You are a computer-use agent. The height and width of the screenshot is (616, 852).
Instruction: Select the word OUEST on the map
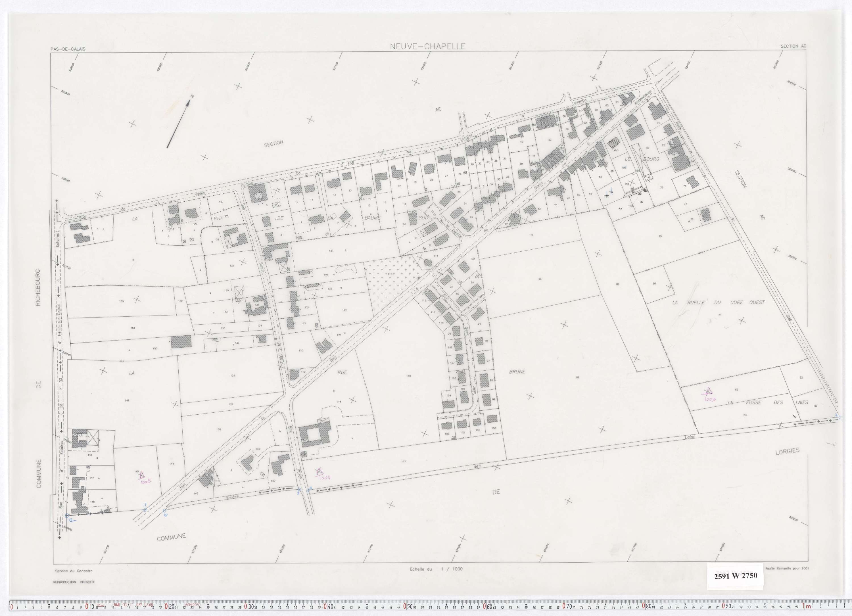757,302
